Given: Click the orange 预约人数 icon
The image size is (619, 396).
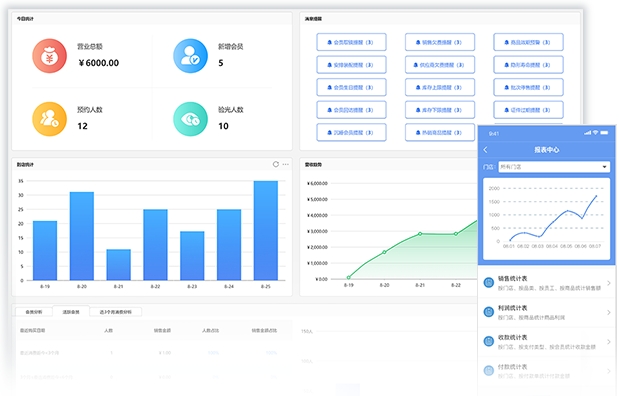Looking at the screenshot, I should (49, 119).
